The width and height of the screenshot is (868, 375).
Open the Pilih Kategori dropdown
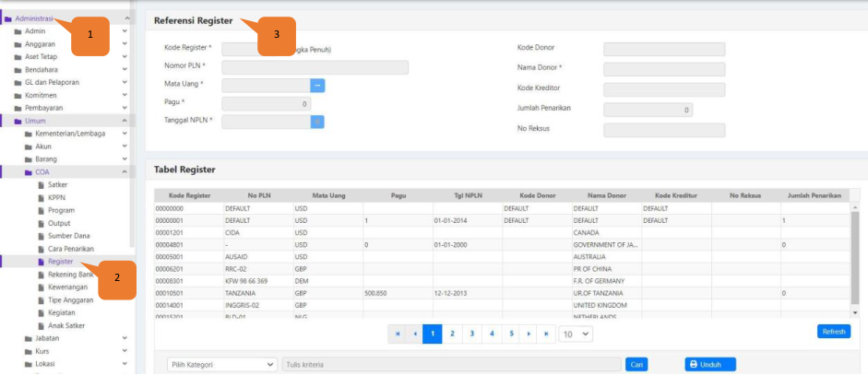pos(221,365)
